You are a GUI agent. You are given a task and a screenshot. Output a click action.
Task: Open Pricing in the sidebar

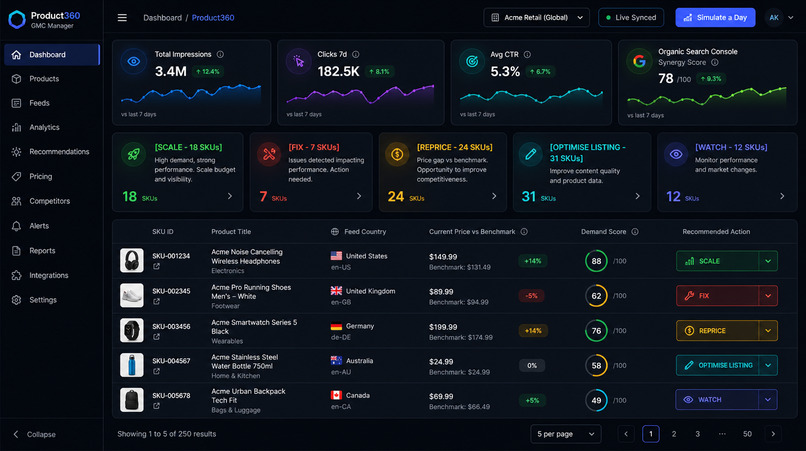click(x=51, y=176)
